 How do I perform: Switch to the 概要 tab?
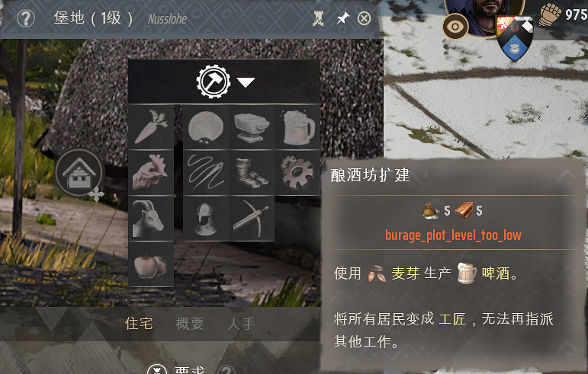tap(190, 324)
